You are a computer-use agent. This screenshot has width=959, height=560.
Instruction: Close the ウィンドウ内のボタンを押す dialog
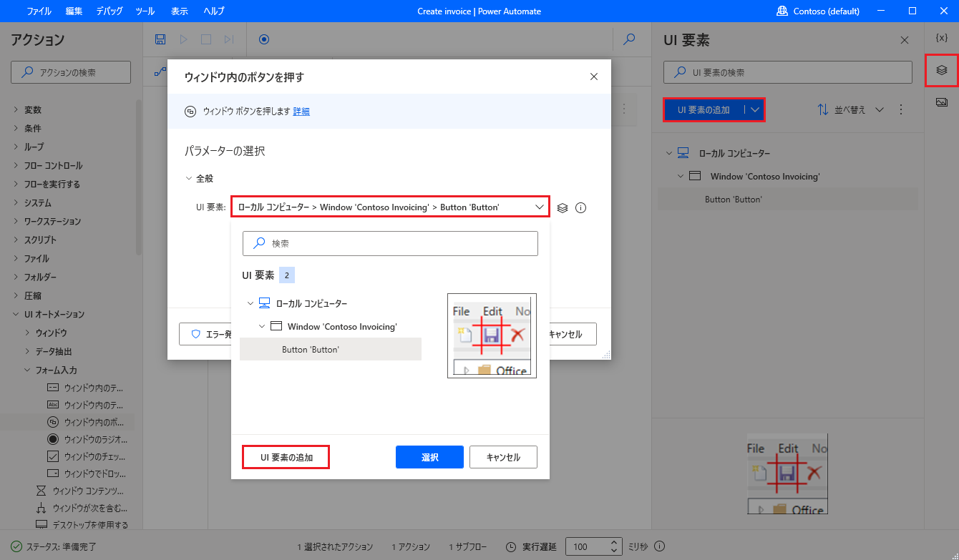click(594, 77)
